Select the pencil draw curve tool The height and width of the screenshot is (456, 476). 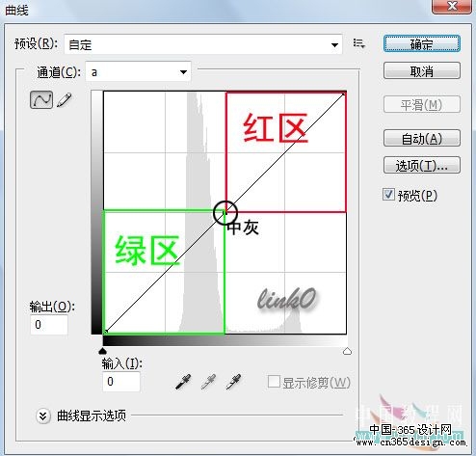point(65,100)
